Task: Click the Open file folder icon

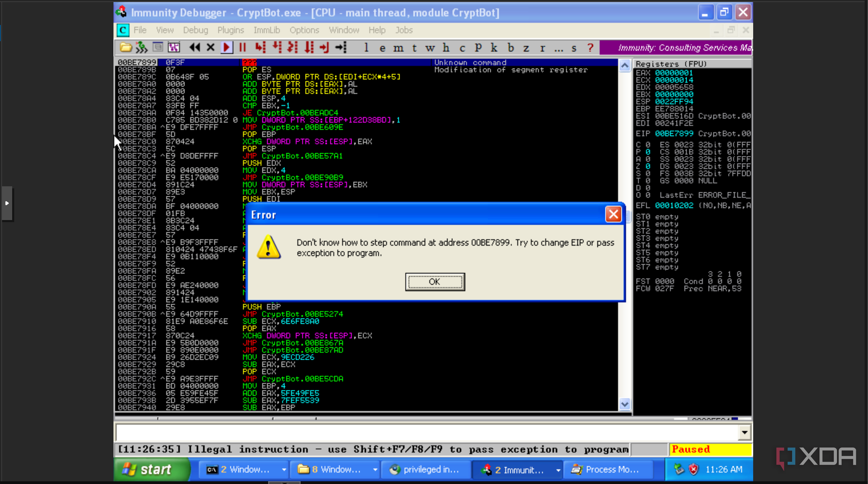Action: click(x=126, y=48)
